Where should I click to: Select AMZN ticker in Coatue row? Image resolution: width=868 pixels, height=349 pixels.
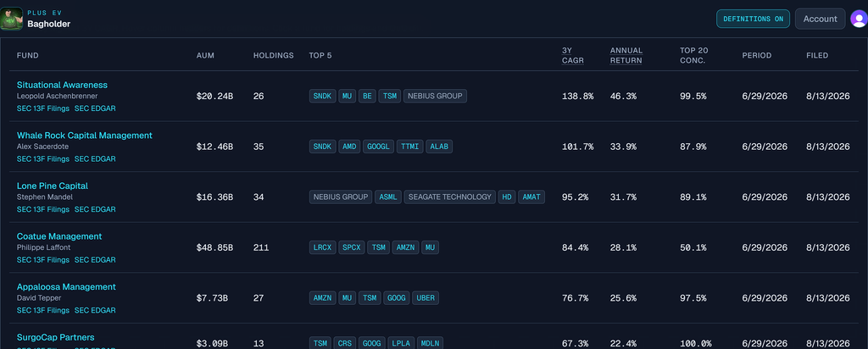click(x=406, y=248)
